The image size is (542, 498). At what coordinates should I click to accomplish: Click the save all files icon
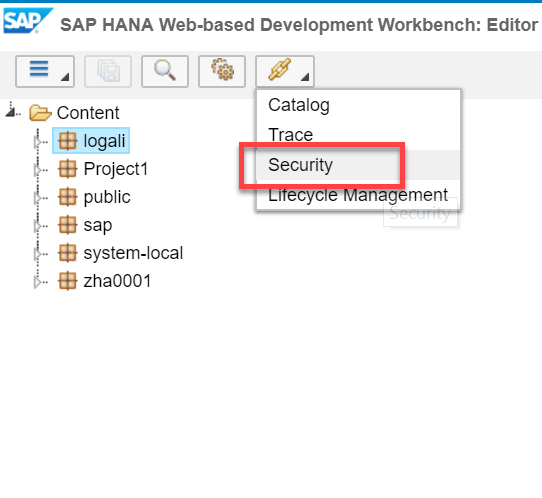coord(108,71)
